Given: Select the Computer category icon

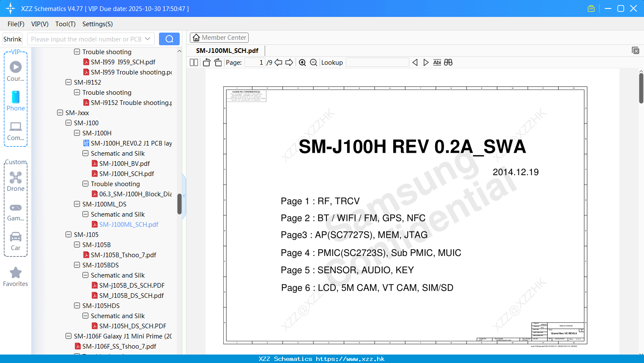Looking at the screenshot, I should (16, 131).
